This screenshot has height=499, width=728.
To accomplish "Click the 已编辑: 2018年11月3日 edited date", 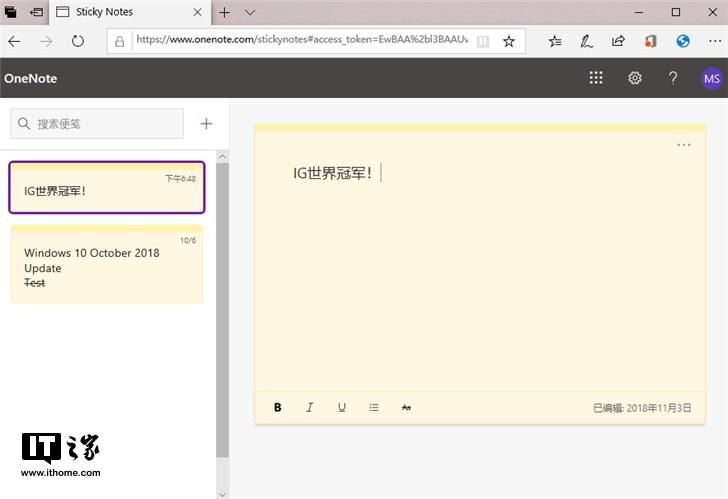I will coord(642,408).
